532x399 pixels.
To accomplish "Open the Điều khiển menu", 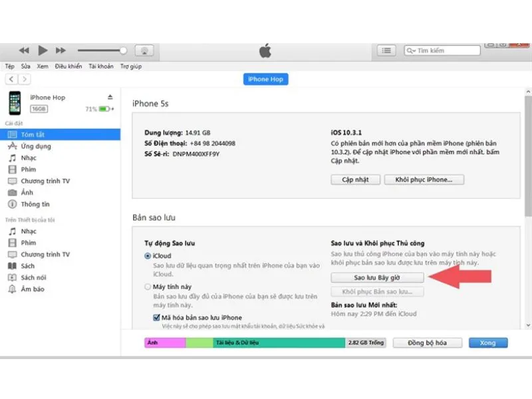I will (68, 66).
